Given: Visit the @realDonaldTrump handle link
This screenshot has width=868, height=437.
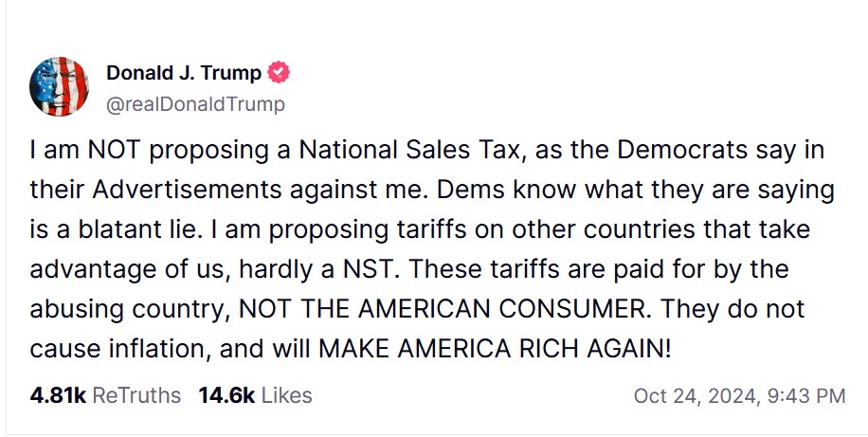Looking at the screenshot, I should 195,104.
